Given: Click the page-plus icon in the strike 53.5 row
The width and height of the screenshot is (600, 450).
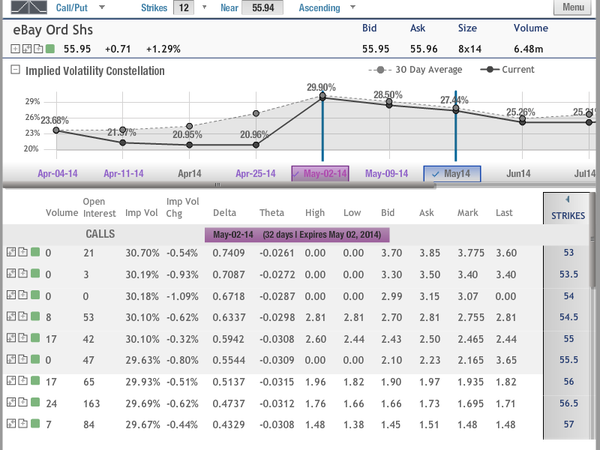Looking at the screenshot, I should 23,274.
